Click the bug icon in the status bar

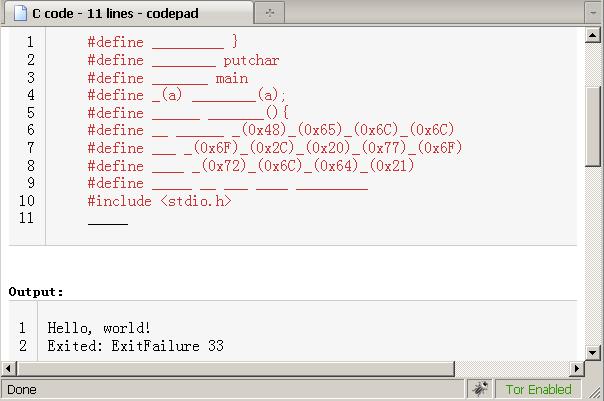[480, 389]
